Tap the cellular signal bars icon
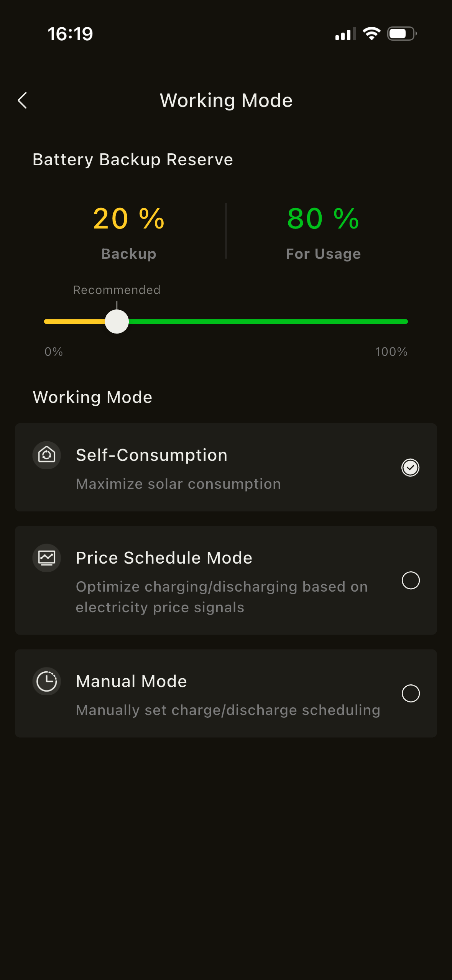The height and width of the screenshot is (980, 452). [x=345, y=34]
